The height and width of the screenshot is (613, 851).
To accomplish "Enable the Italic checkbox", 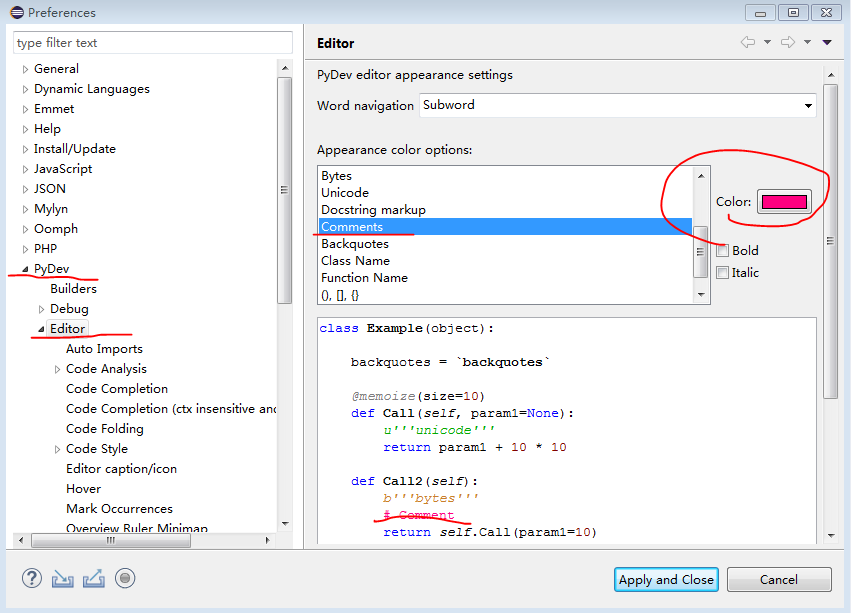I will (x=723, y=273).
